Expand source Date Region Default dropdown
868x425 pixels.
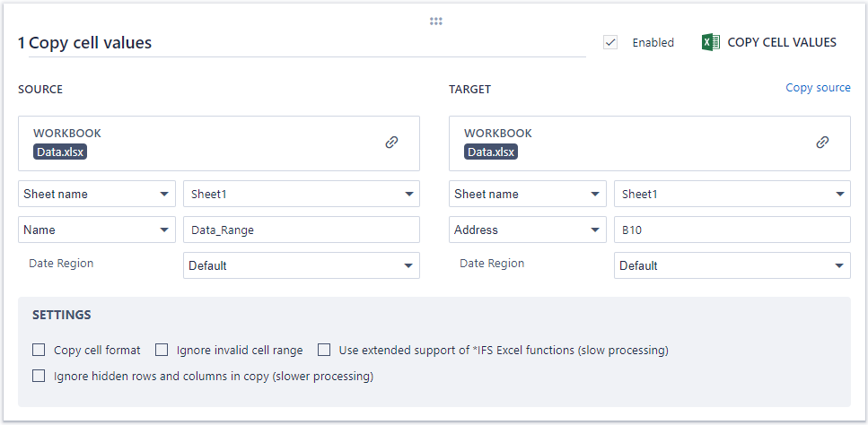[301, 265]
